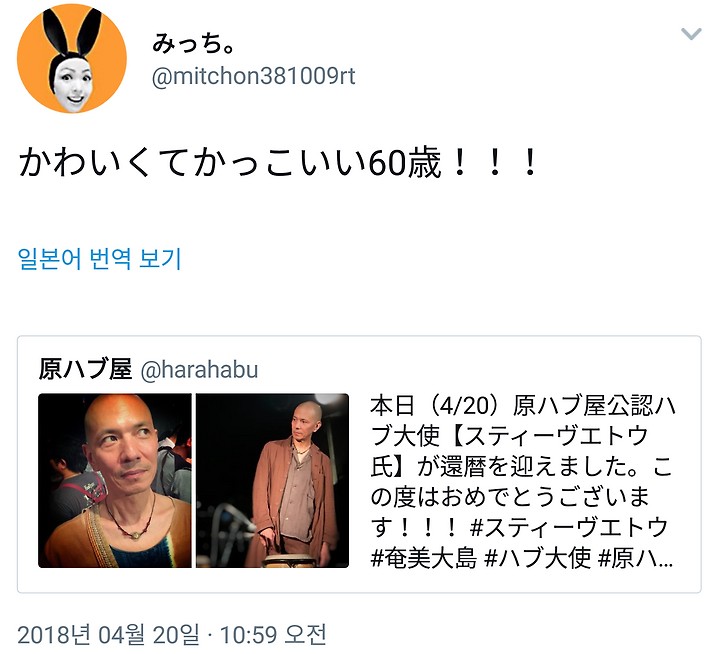Visit the @harahabu handle in the quoted tweet
720x654 pixels.
pyautogui.click(x=200, y=370)
